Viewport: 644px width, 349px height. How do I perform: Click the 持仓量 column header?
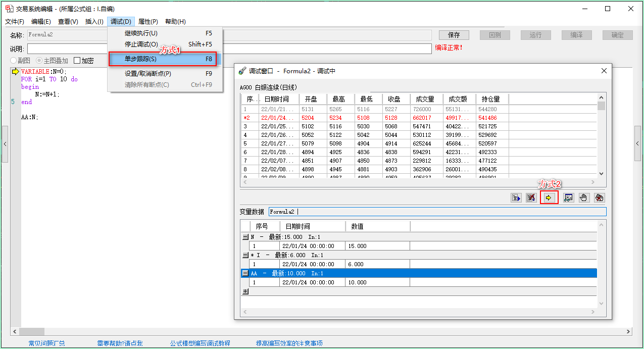492,99
